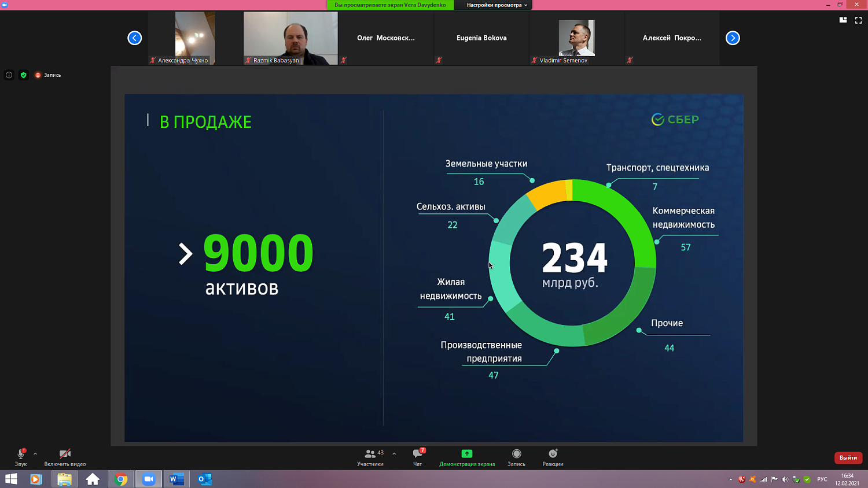Show next participants with right arrow
This screenshot has height=488, width=868.
coord(733,38)
